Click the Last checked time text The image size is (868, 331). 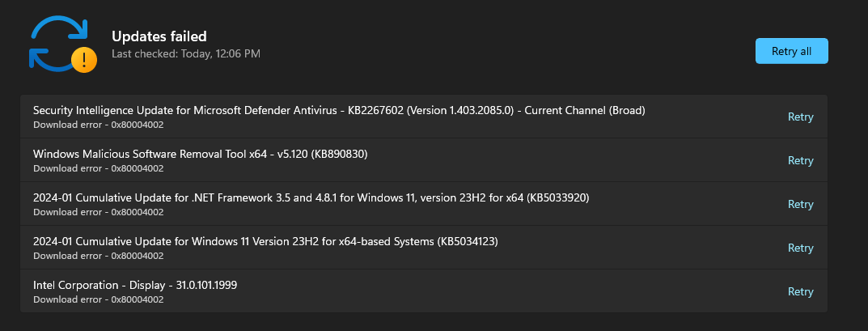click(x=185, y=53)
